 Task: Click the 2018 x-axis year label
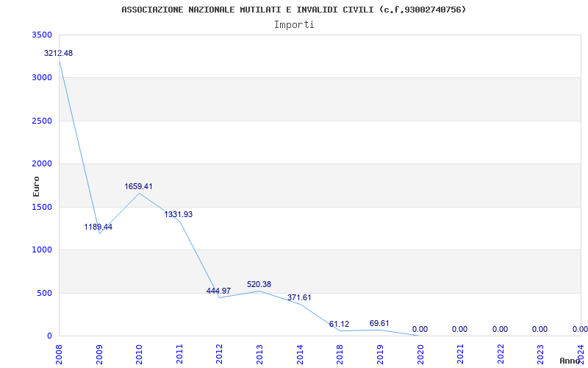pos(340,353)
